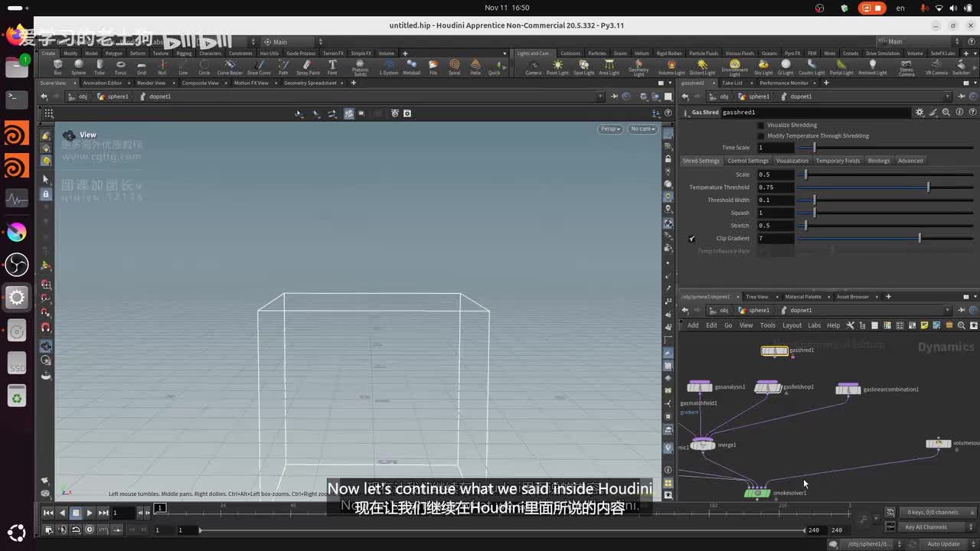980x551 pixels.
Task: Select the smokesolver1 node
Action: 757,493
